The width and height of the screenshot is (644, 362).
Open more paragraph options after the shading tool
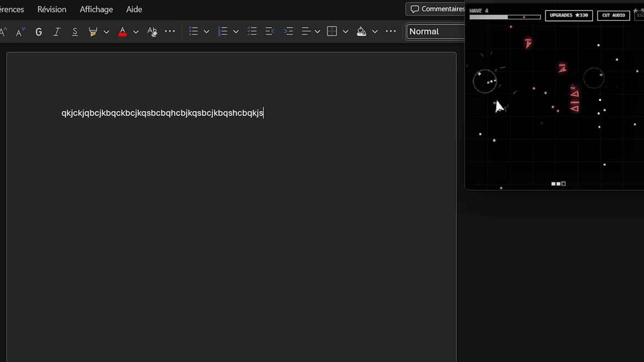(391, 31)
